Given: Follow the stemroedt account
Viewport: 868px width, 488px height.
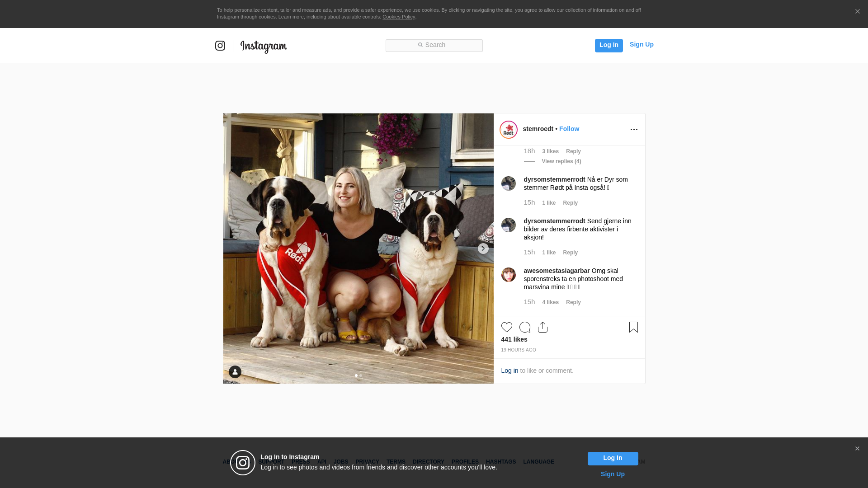Looking at the screenshot, I should [569, 129].
